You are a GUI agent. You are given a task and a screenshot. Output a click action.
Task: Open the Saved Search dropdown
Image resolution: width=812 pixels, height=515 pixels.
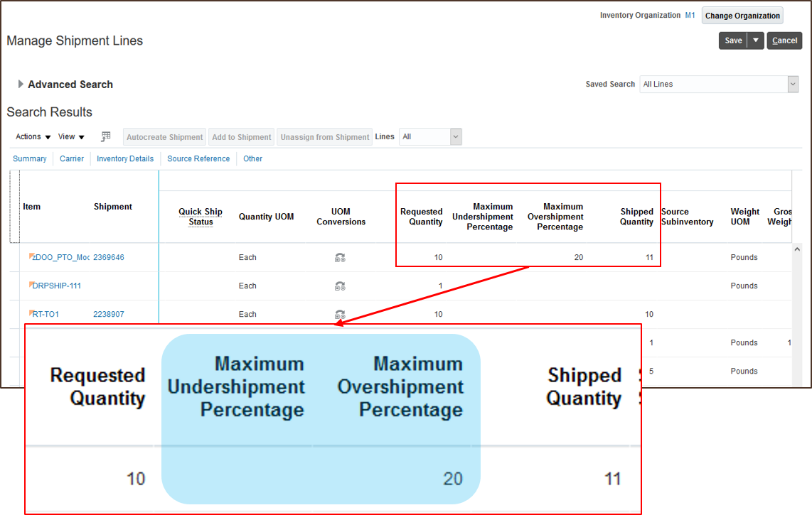(792, 84)
